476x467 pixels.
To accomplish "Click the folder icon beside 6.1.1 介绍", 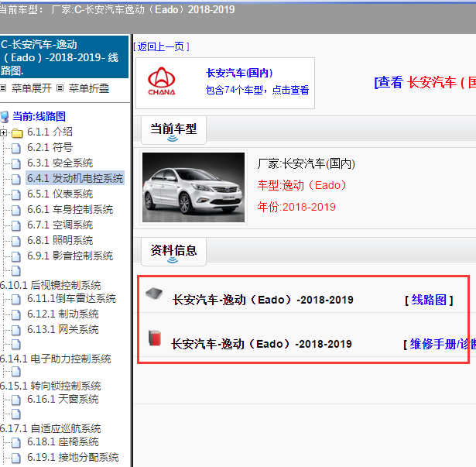I will coord(17,133).
